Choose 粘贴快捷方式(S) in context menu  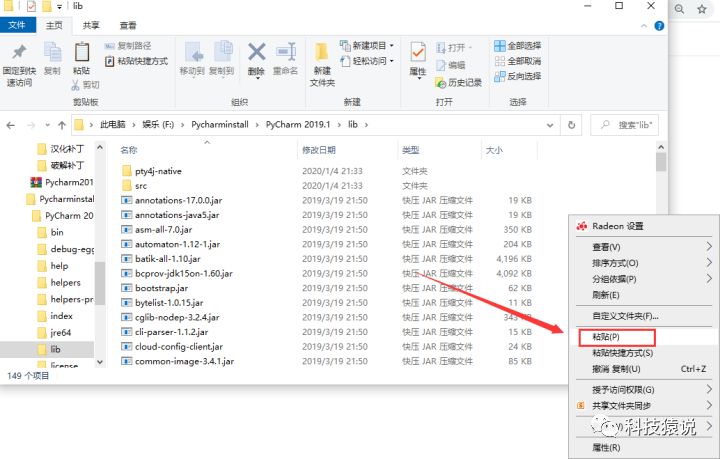(623, 353)
